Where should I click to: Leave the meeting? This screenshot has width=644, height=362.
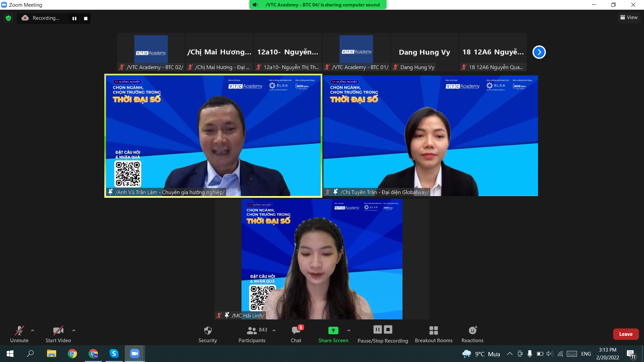click(626, 334)
